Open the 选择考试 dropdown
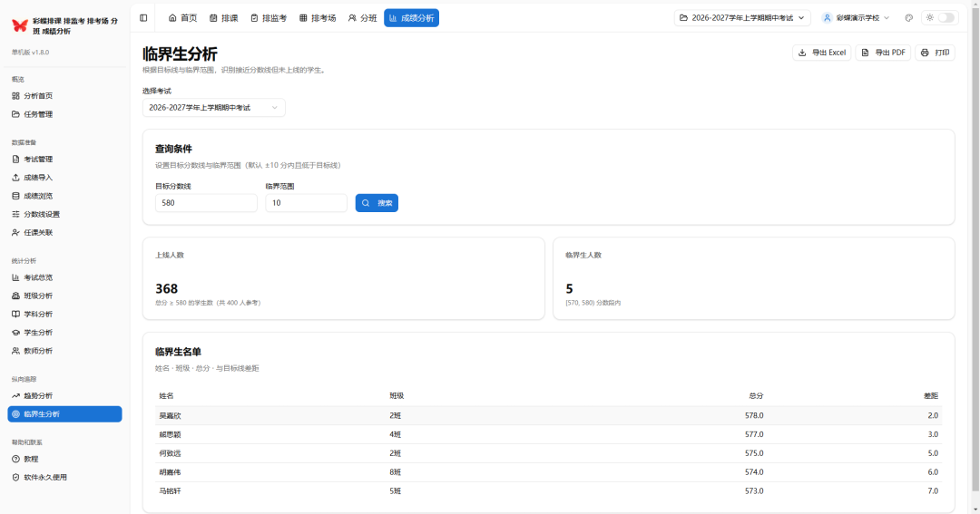This screenshot has width=980, height=514. coord(214,107)
